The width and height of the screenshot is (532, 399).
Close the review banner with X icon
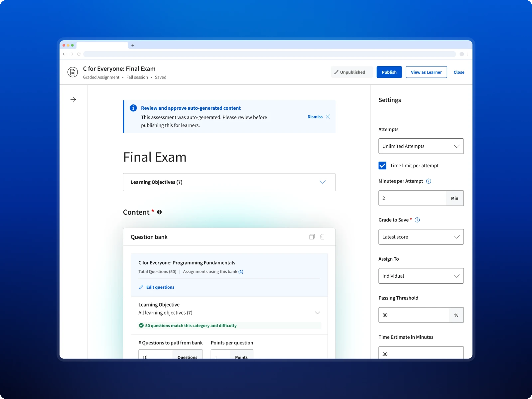click(x=328, y=117)
